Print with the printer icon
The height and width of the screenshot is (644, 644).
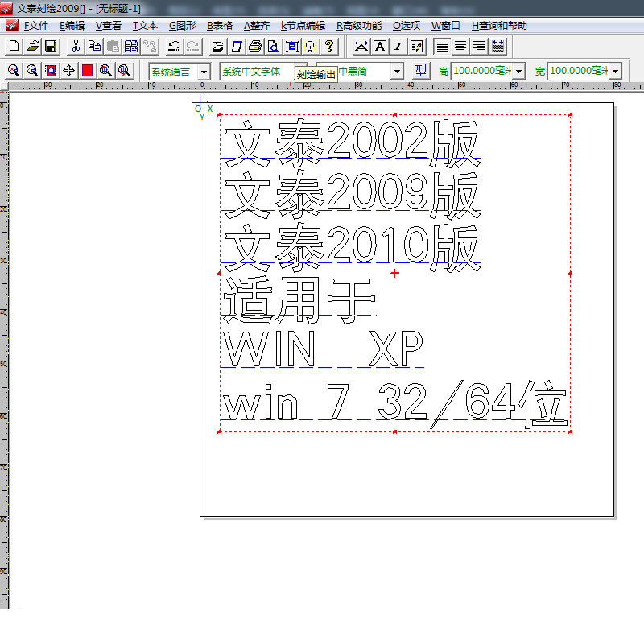[x=255, y=46]
